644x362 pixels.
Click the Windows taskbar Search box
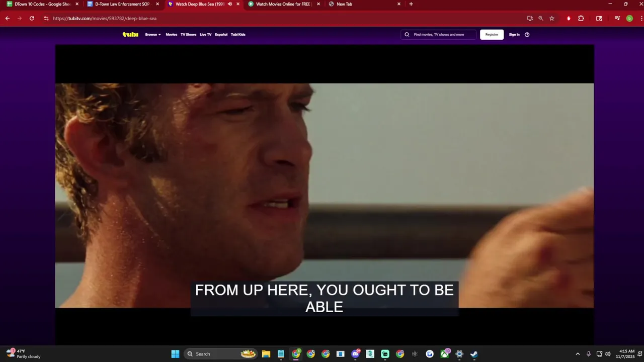221,354
